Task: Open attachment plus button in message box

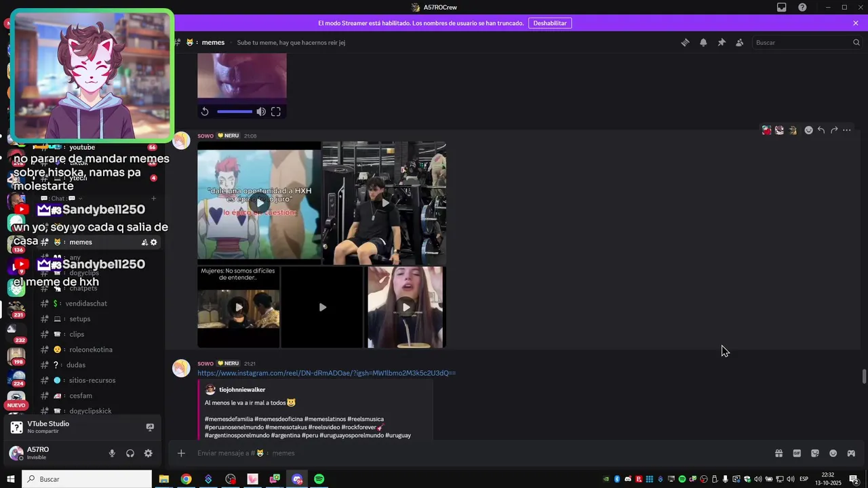Action: tap(181, 453)
